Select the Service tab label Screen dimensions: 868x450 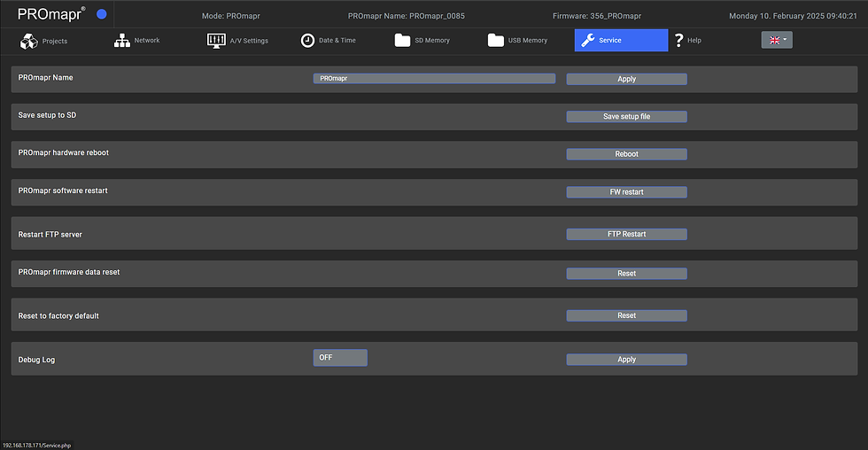tap(610, 41)
